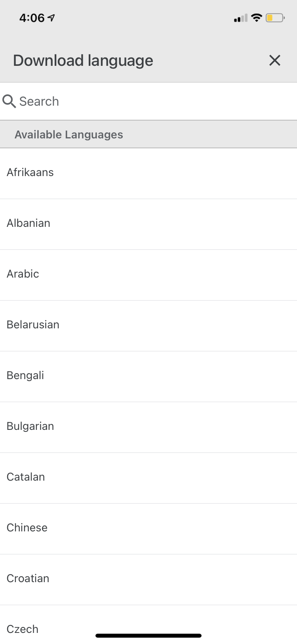Tap the cellular signal bars icon

240,18
